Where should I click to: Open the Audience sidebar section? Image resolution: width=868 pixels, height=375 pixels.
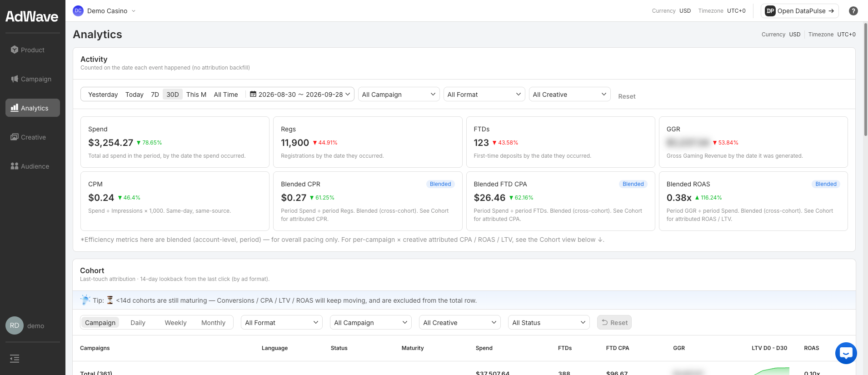[x=33, y=166]
